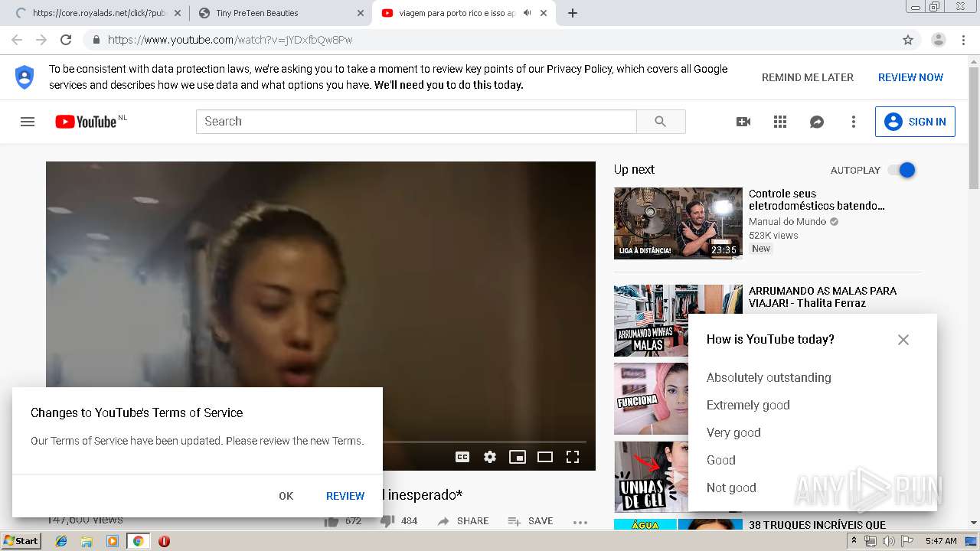
Task: Open the 'Controle seus eletrodomésticos' video thumbnail
Action: pyautogui.click(x=678, y=223)
